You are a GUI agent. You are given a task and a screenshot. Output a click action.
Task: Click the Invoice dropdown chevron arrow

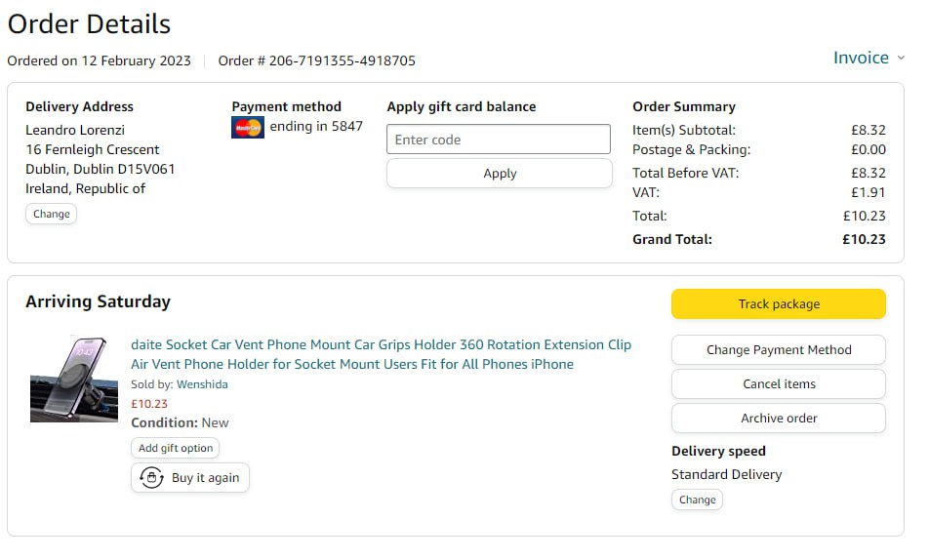(901, 58)
